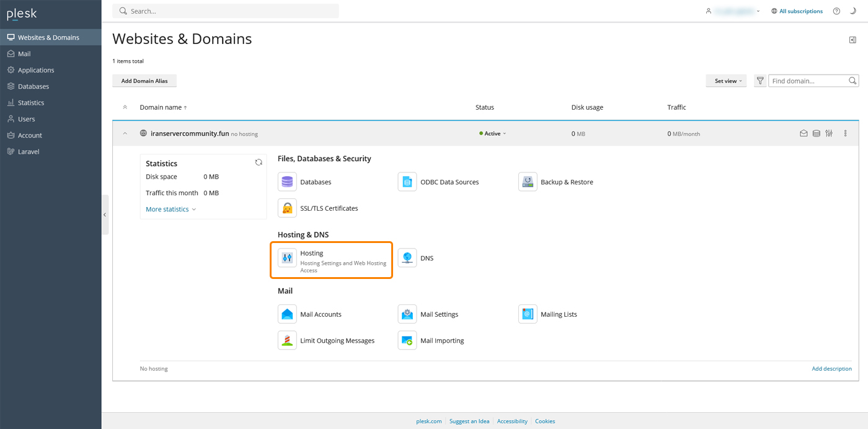The image size is (868, 429).
Task: Toggle the right sidebar panel icon
Action: [853, 39]
